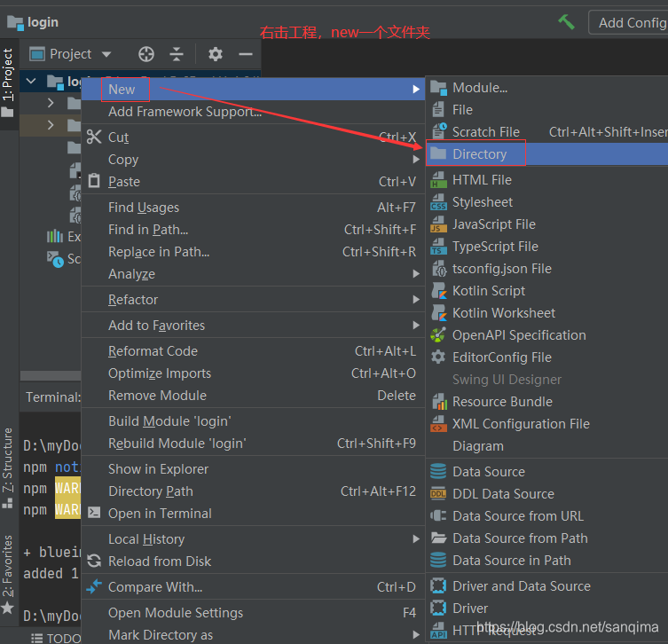Click the Collapse All icon in Project toolbar

coord(176,54)
